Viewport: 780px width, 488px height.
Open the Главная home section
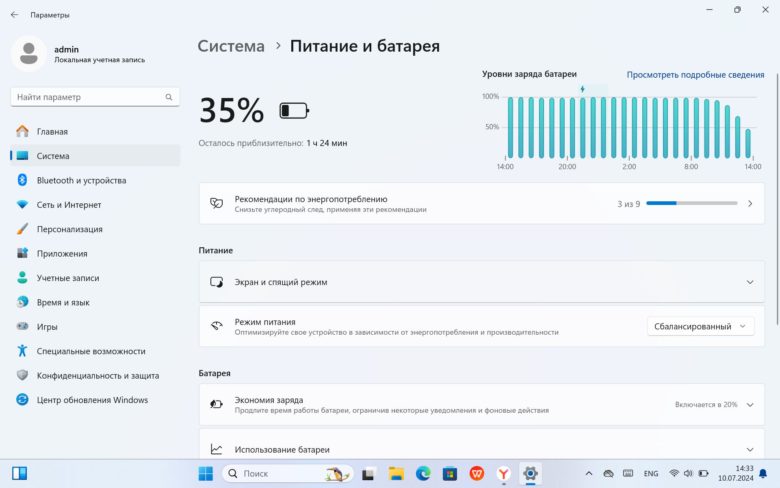95,131
